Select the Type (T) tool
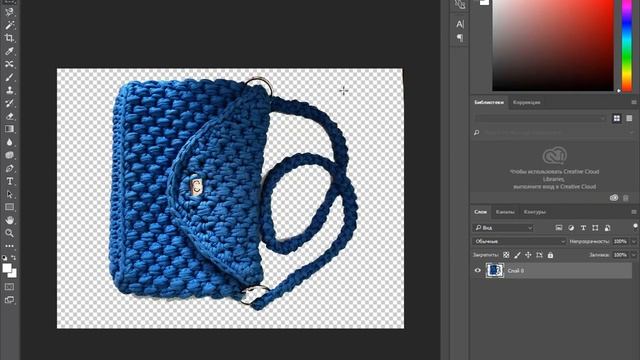This screenshot has width=640, height=360. click(x=9, y=181)
